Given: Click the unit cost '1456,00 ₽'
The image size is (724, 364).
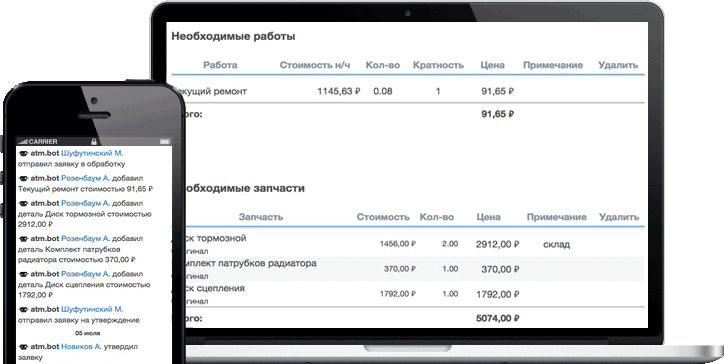Looking at the screenshot, I should coord(398,244).
